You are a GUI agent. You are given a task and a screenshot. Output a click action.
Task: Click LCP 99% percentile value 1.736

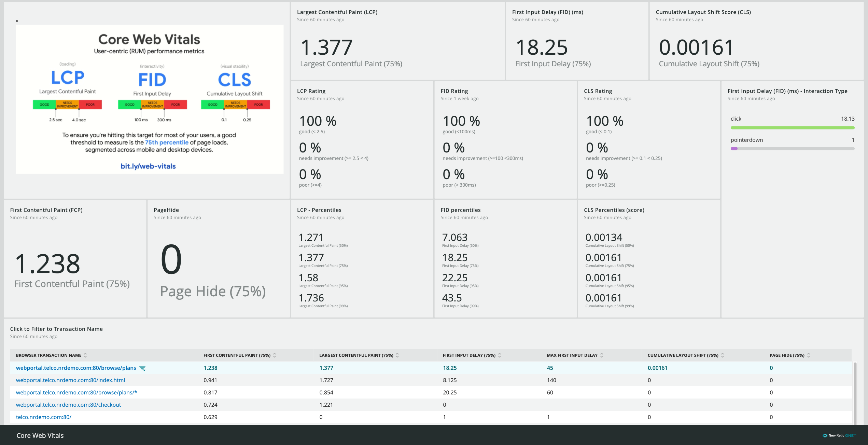[311, 298]
